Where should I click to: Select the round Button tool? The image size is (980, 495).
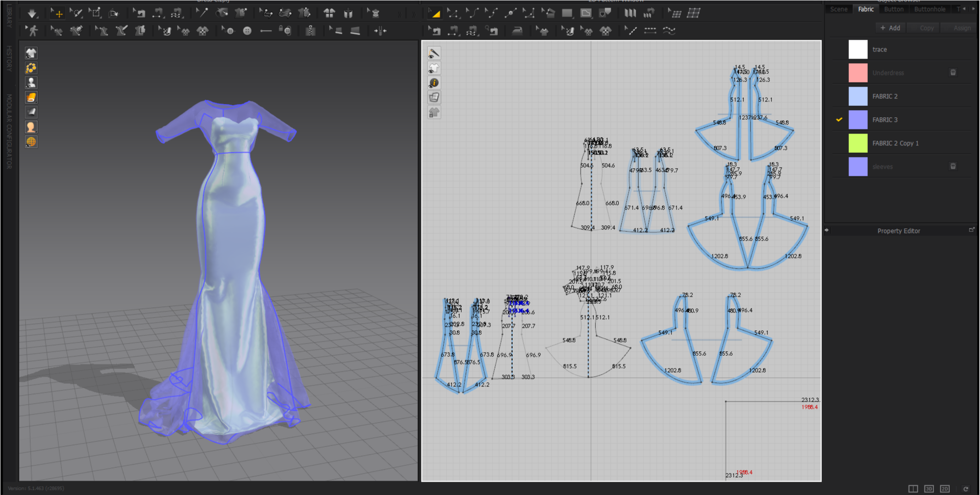coord(247,31)
